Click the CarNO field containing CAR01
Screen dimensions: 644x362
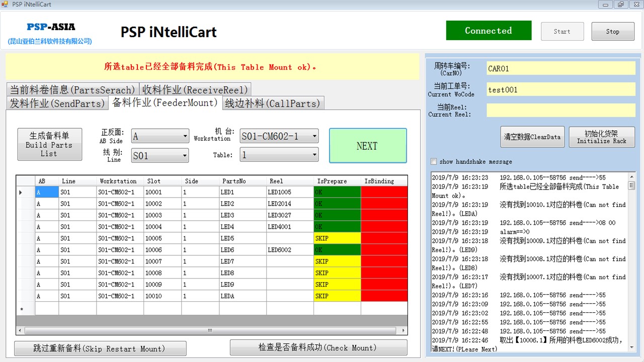[561, 68]
